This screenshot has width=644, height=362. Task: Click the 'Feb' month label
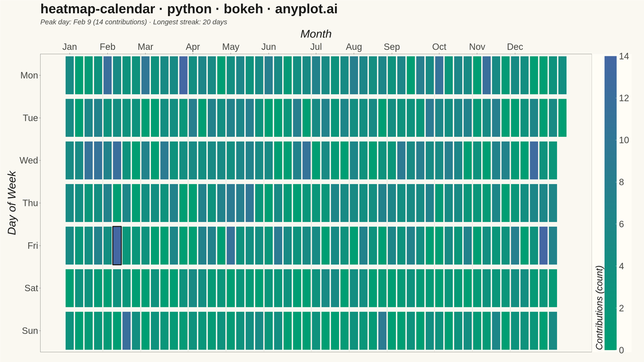[x=107, y=47]
